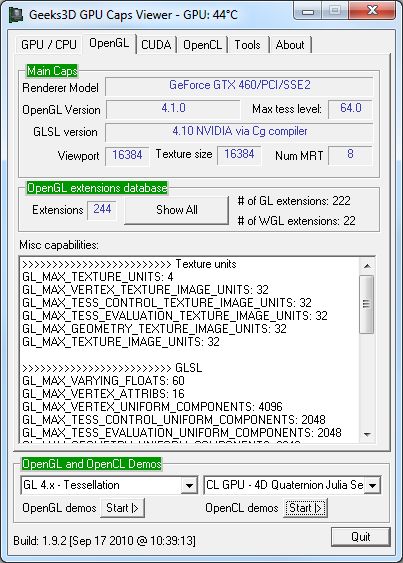Open the CL GPU Quaternion Julia dropdown

coord(372,486)
